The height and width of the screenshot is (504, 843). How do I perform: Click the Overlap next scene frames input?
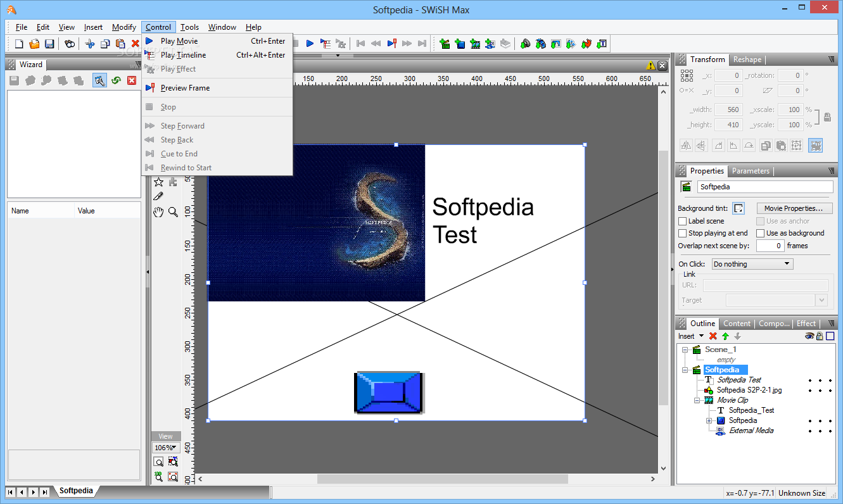click(771, 246)
